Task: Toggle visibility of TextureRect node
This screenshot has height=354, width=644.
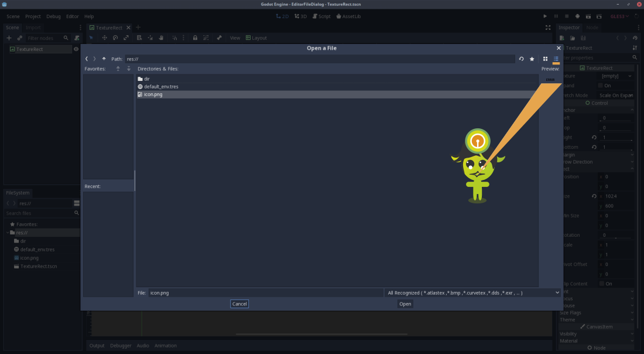Action: (x=76, y=49)
